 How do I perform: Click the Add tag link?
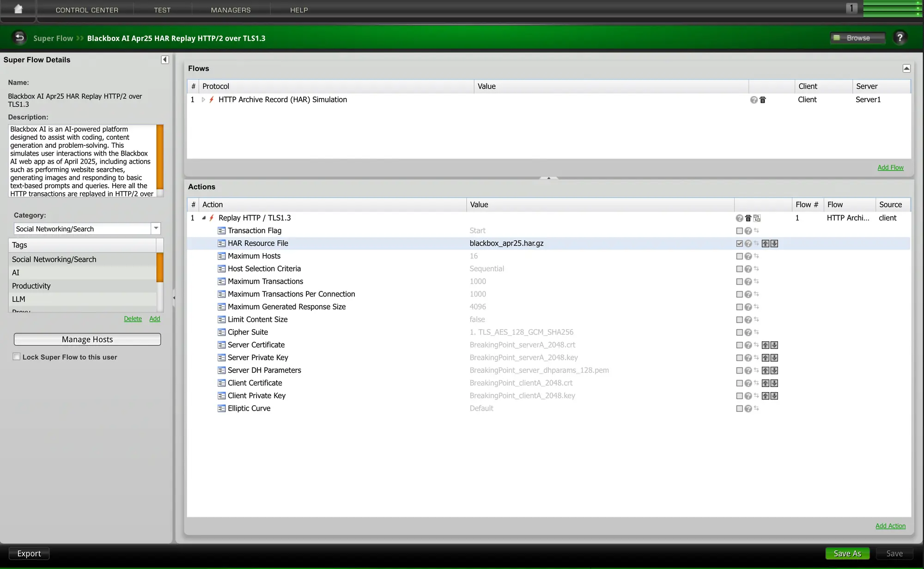(x=155, y=319)
